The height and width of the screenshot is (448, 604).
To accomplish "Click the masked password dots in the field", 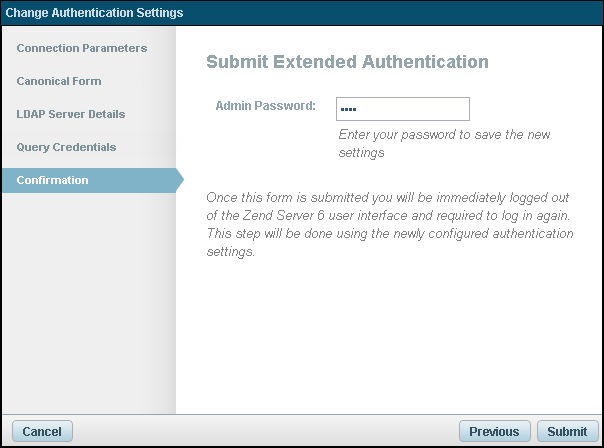I will point(348,109).
